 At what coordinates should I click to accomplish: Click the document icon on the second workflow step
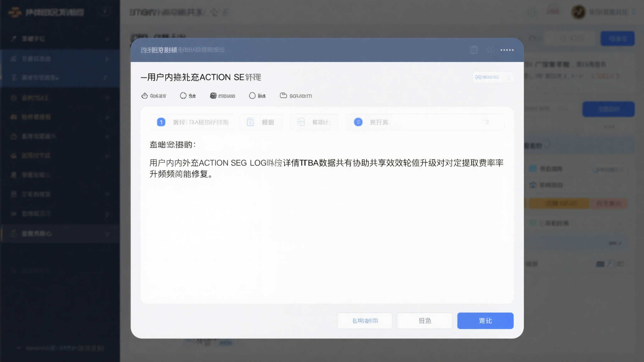[250, 122]
